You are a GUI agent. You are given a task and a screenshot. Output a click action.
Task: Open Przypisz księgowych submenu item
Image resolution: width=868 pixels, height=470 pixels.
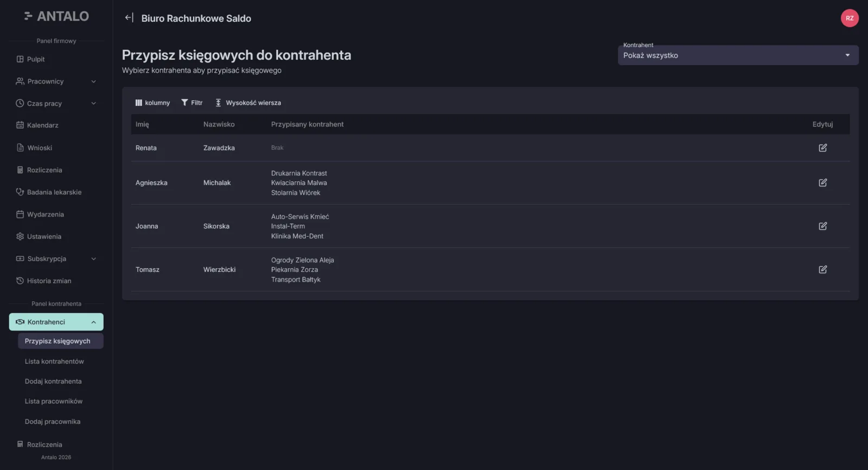(61, 341)
